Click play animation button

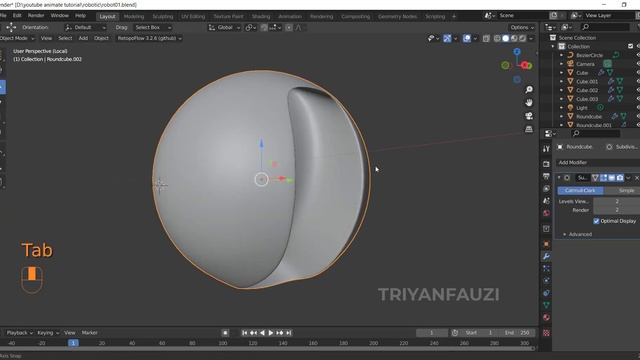tap(271, 333)
